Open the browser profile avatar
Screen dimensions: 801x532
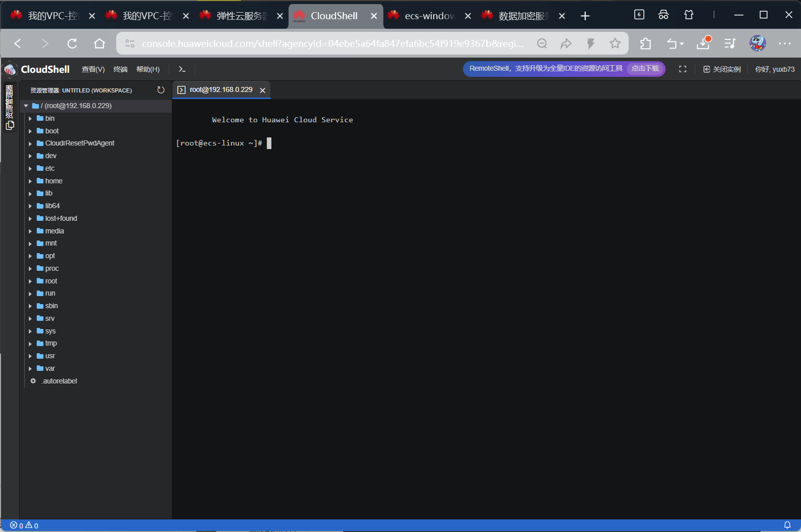(758, 43)
